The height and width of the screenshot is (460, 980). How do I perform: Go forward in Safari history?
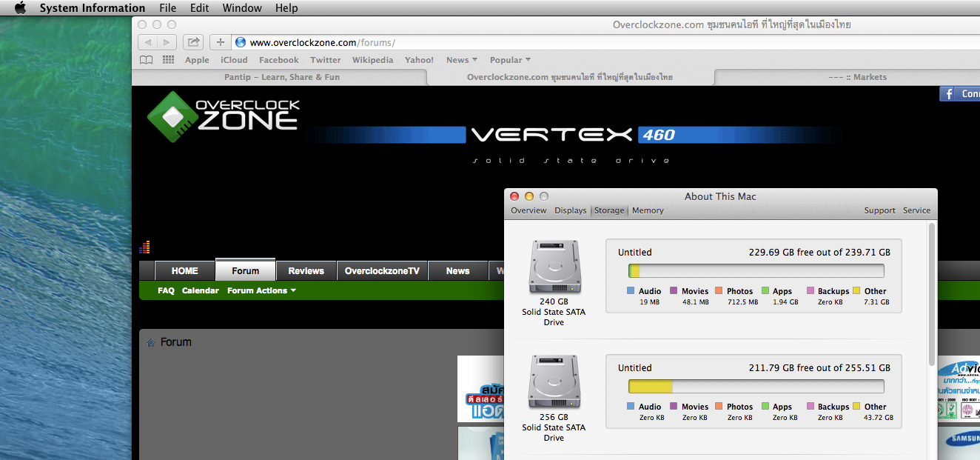[x=167, y=42]
